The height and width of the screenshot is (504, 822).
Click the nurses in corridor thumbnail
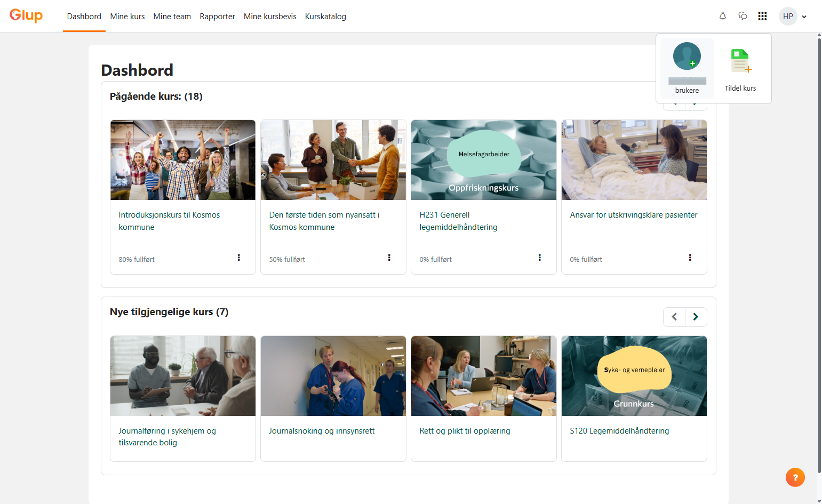333,376
